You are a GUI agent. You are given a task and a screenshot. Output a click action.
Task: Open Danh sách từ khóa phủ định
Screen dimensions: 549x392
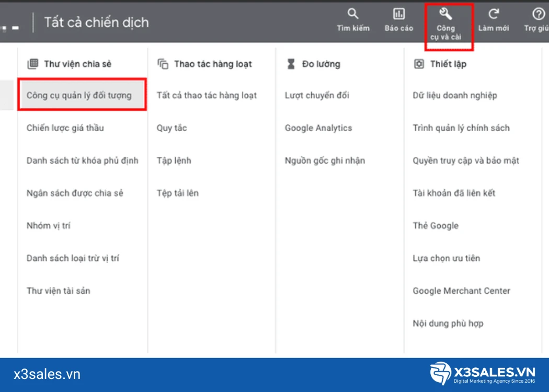(83, 160)
